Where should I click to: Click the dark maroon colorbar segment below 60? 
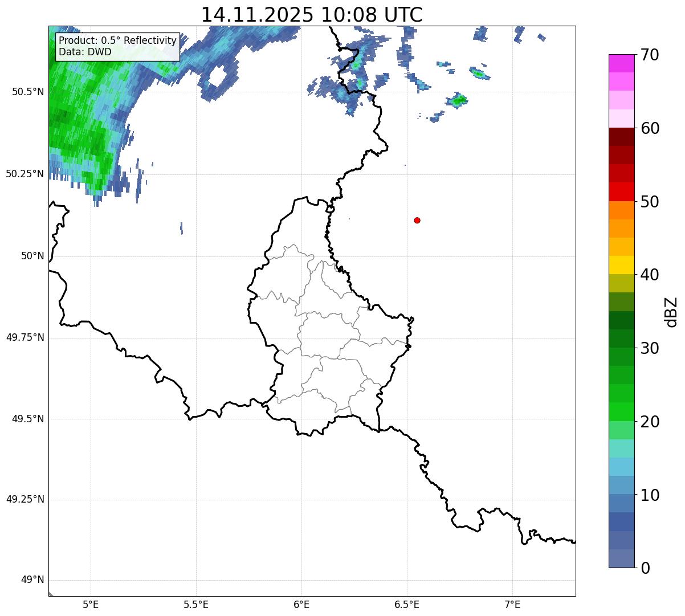click(621, 137)
